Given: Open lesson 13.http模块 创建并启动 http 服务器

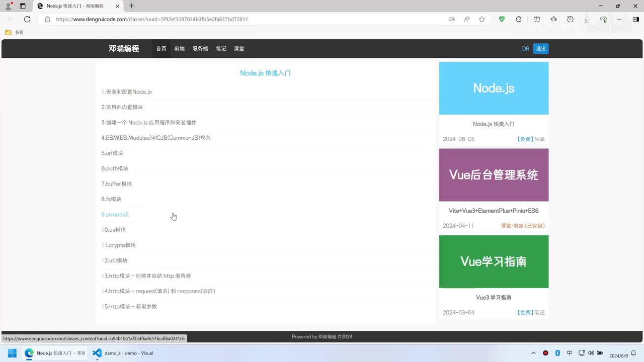Looking at the screenshot, I should (x=146, y=276).
